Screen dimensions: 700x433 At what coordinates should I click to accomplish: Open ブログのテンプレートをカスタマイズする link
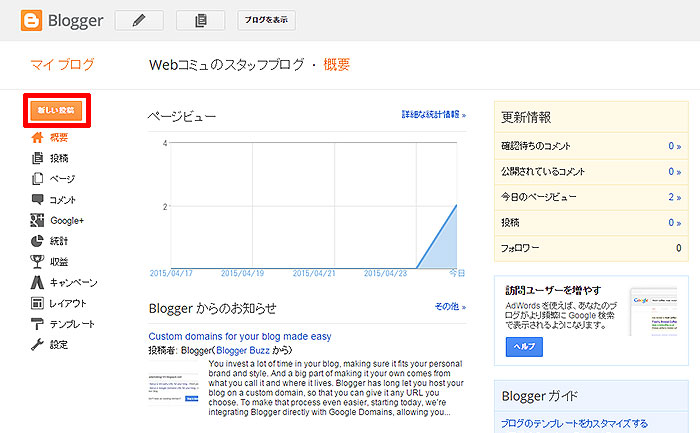click(574, 423)
